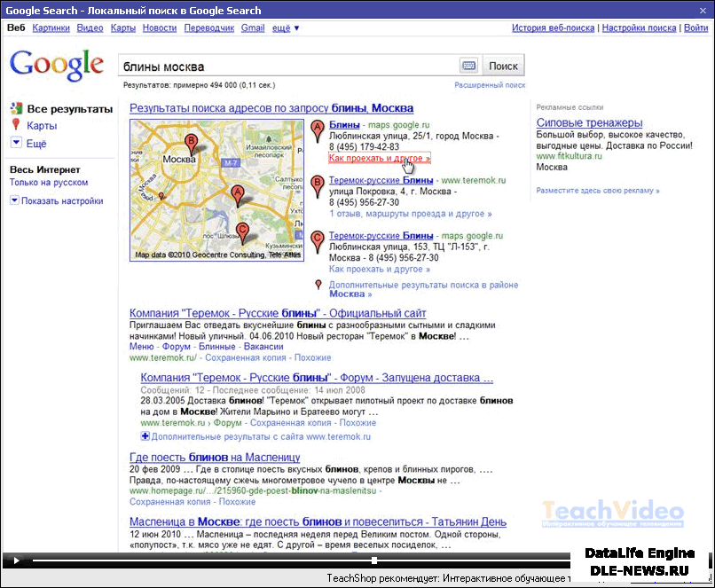Click the small pin beside Дополнительные результаты поиска
The image size is (715, 588).
[x=318, y=285]
